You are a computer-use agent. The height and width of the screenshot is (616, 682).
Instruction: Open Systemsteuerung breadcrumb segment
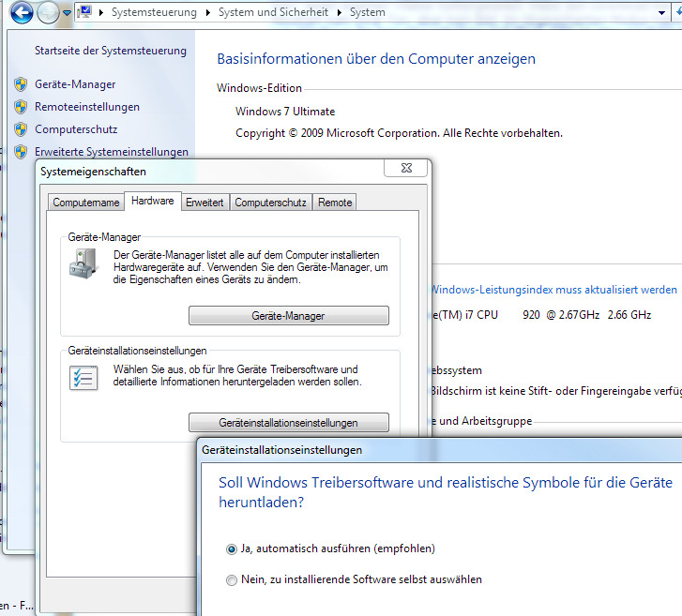(154, 12)
